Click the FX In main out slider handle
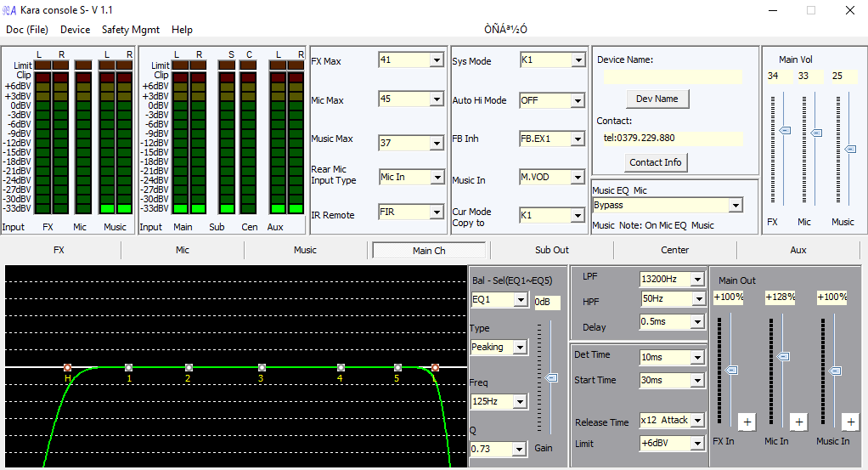The width and height of the screenshot is (868, 470). tap(732, 371)
